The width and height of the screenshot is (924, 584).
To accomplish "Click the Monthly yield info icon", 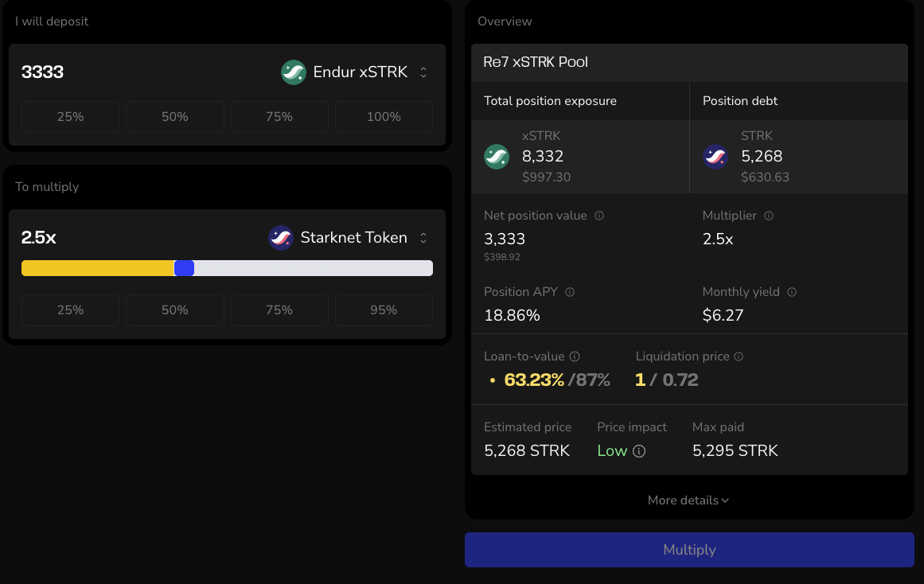I will tap(792, 292).
